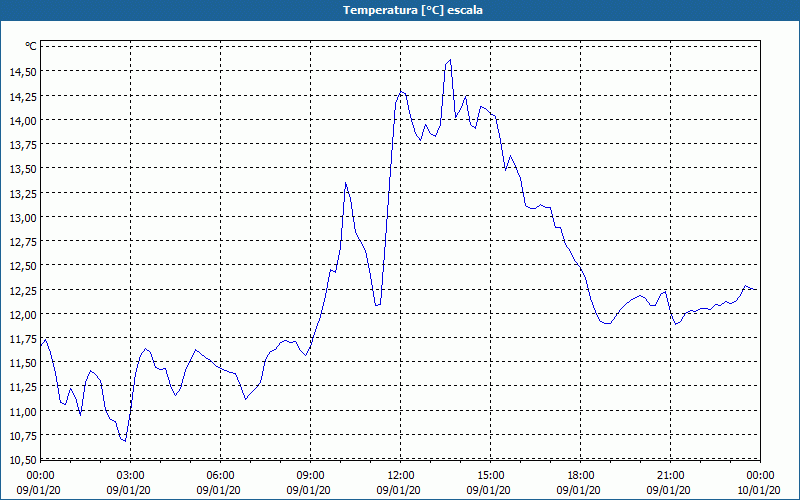Click the highest peak of the temperature curve
Viewport: 800px width, 500px height.
tap(450, 60)
